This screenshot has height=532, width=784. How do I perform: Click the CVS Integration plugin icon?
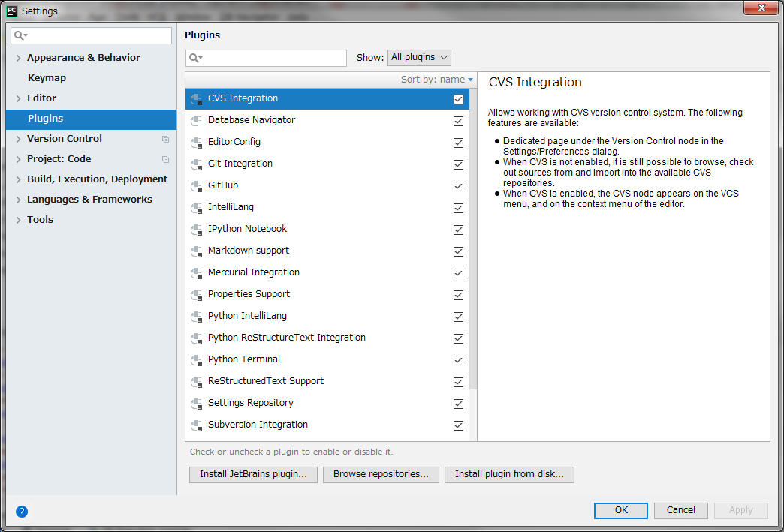(x=197, y=99)
